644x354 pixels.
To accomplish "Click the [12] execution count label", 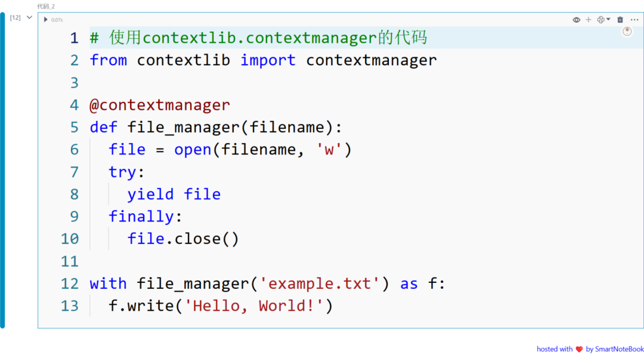I will point(15,18).
